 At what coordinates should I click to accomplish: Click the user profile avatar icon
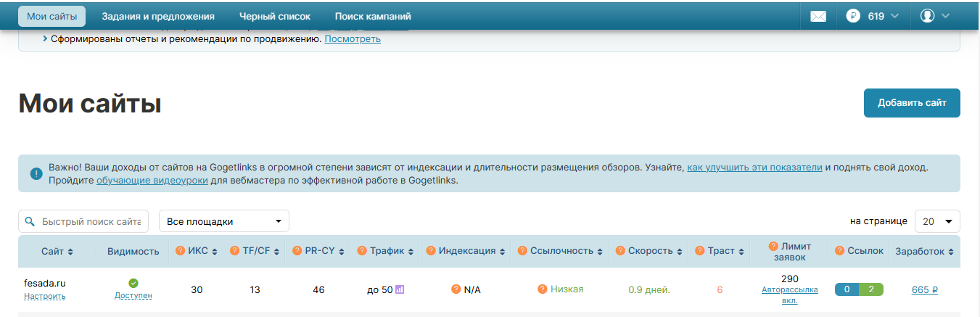927,16
